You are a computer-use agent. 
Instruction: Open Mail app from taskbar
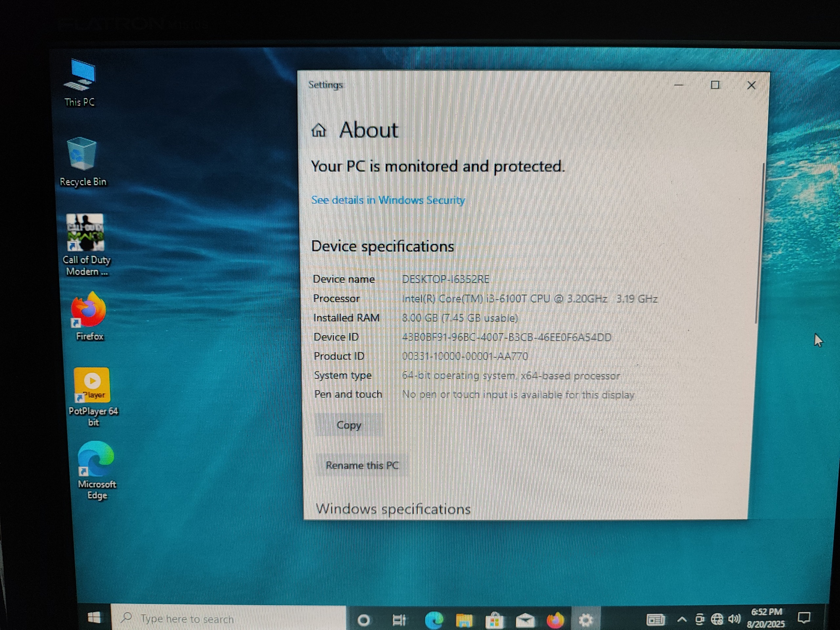tap(525, 621)
